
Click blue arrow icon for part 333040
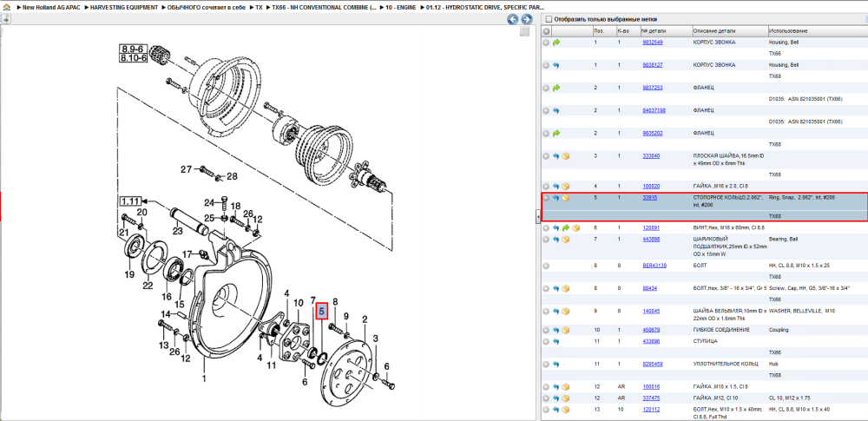(556, 156)
